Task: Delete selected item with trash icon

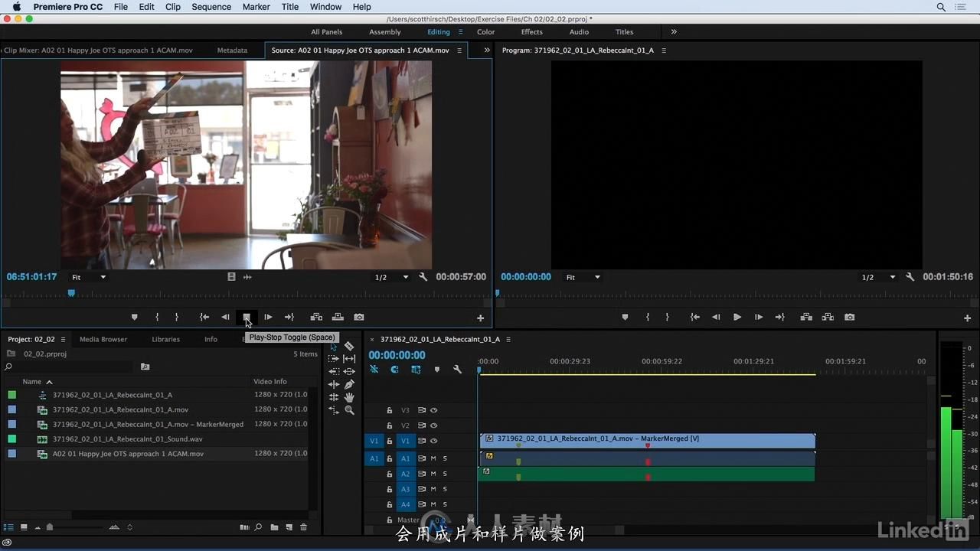Action: [x=303, y=527]
